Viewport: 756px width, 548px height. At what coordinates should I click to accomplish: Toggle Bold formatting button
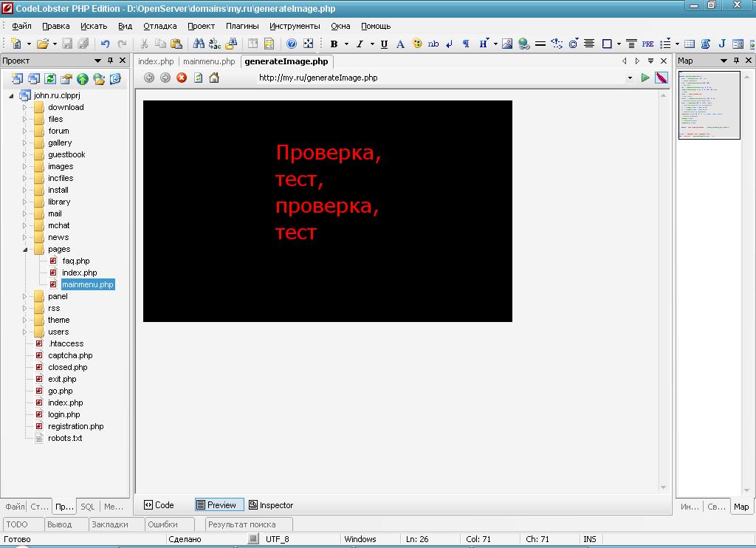tap(334, 44)
